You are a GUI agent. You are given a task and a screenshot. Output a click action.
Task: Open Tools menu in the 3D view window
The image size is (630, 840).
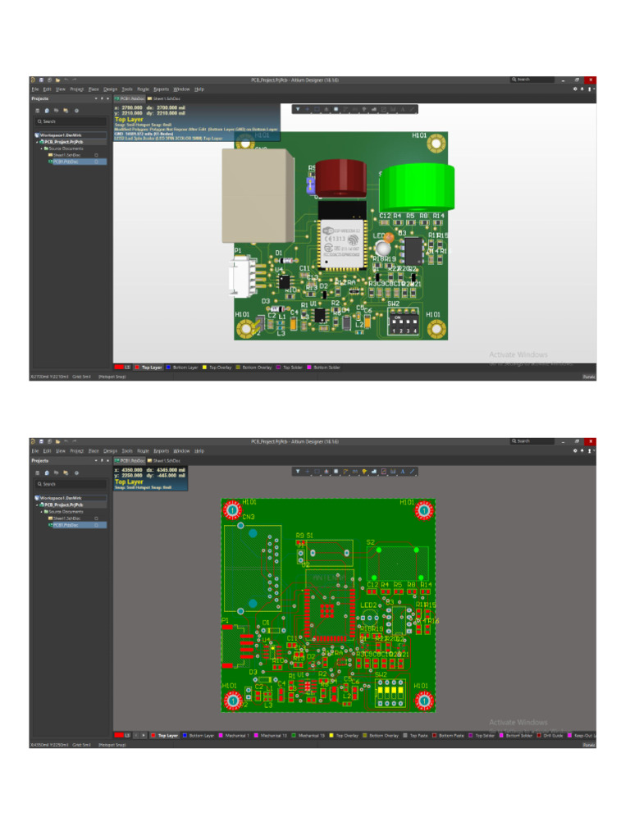127,89
